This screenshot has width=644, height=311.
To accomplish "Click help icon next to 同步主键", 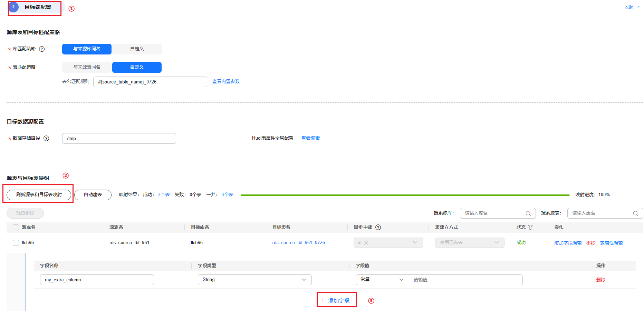I will (378, 227).
